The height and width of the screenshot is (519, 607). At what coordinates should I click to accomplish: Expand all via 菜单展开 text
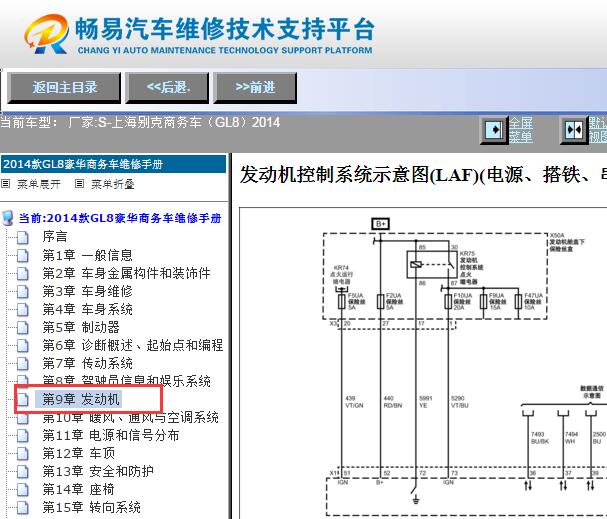coord(39,184)
